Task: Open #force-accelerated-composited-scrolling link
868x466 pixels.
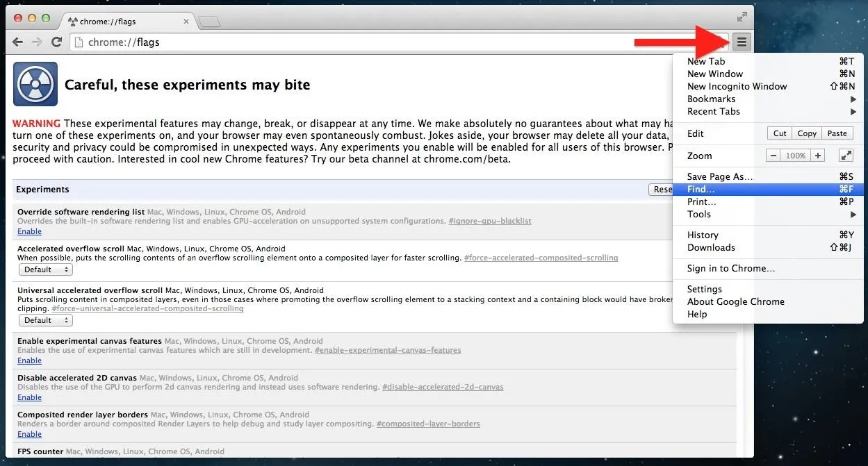Action: pyautogui.click(x=541, y=258)
